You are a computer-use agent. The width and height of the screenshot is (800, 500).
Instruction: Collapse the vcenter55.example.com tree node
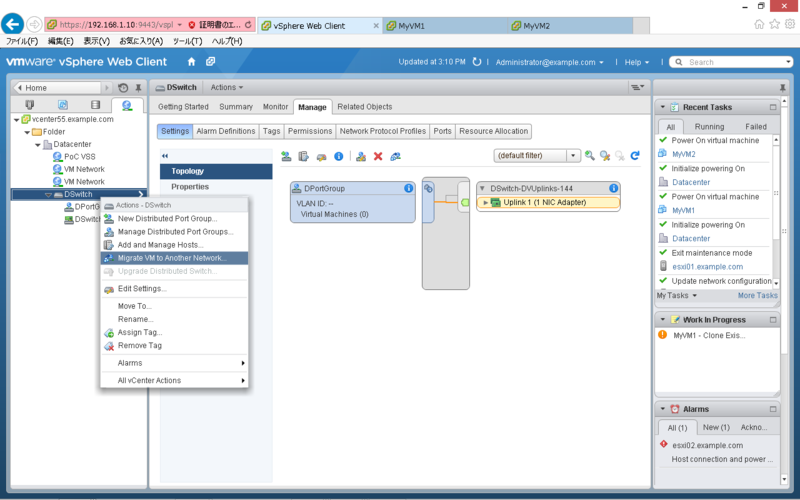click(x=16, y=119)
